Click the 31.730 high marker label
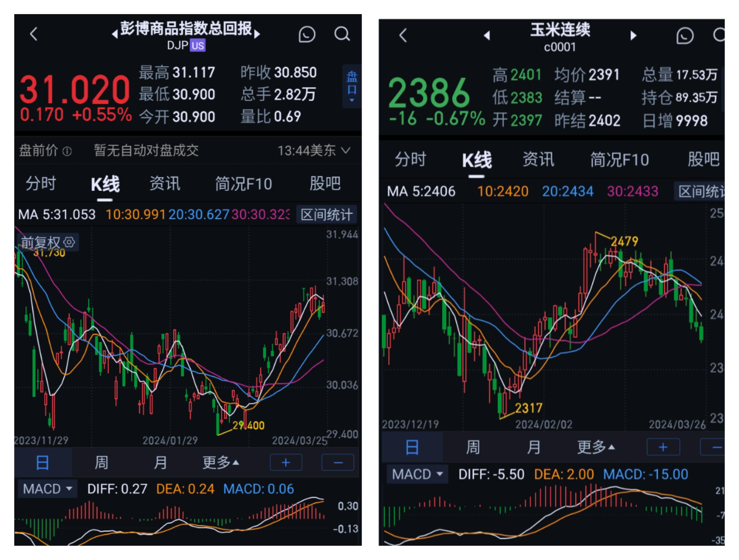Screen dimensions: 739x560 49,252
